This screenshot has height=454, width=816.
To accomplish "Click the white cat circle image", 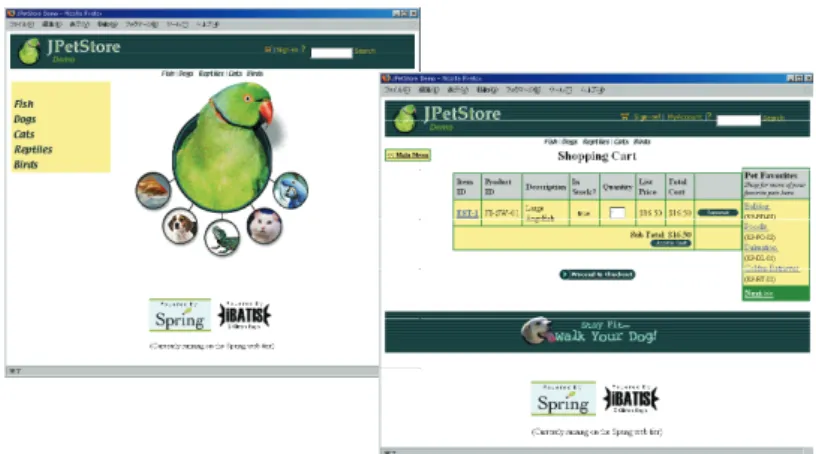I will pos(265,225).
